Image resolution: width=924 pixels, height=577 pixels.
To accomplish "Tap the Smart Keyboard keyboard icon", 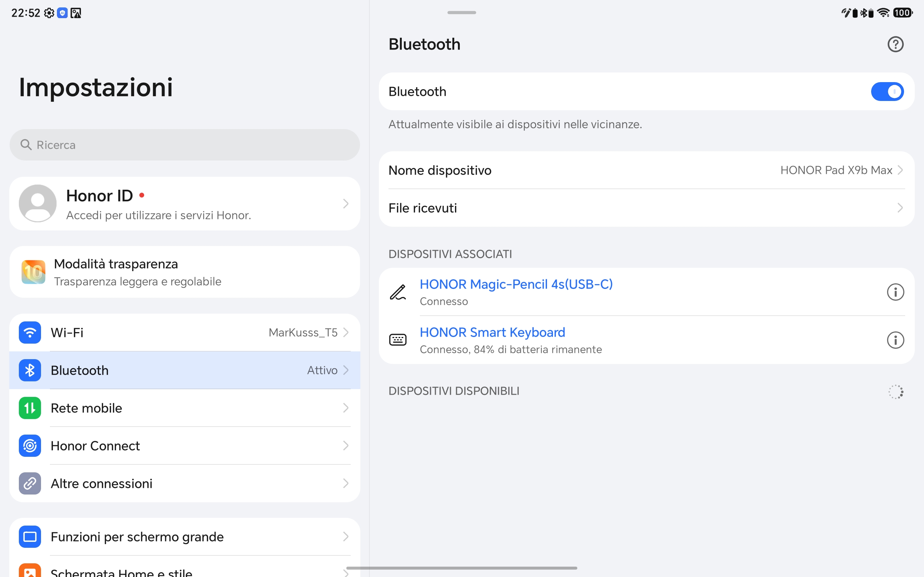I will (398, 340).
